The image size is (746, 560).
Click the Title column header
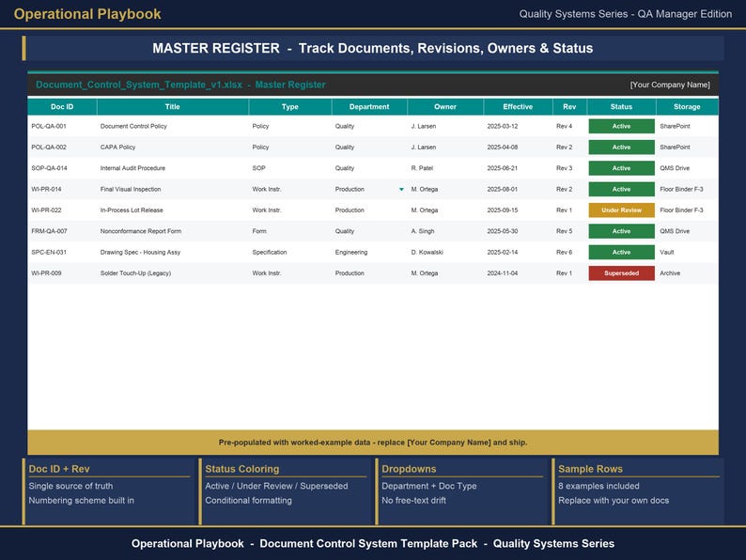pyautogui.click(x=172, y=106)
